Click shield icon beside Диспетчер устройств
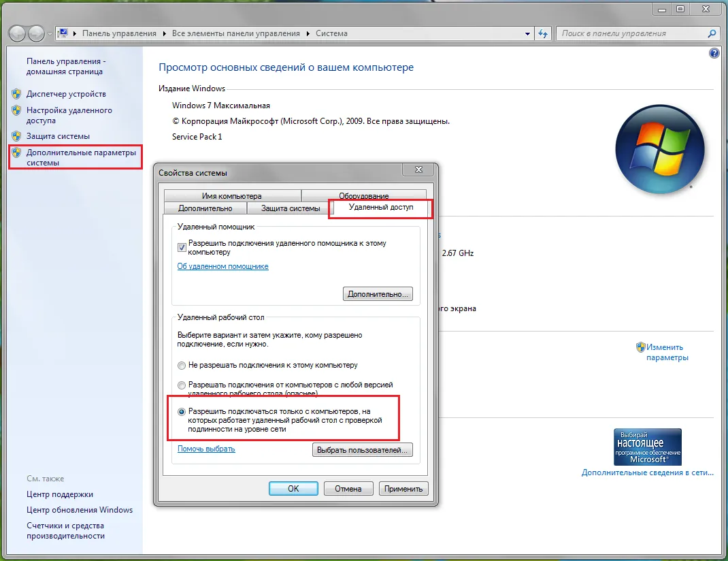 16,94
